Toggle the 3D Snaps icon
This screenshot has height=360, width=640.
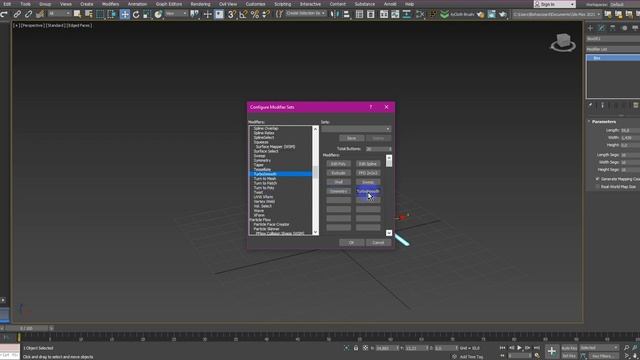pyautogui.click(x=232, y=14)
